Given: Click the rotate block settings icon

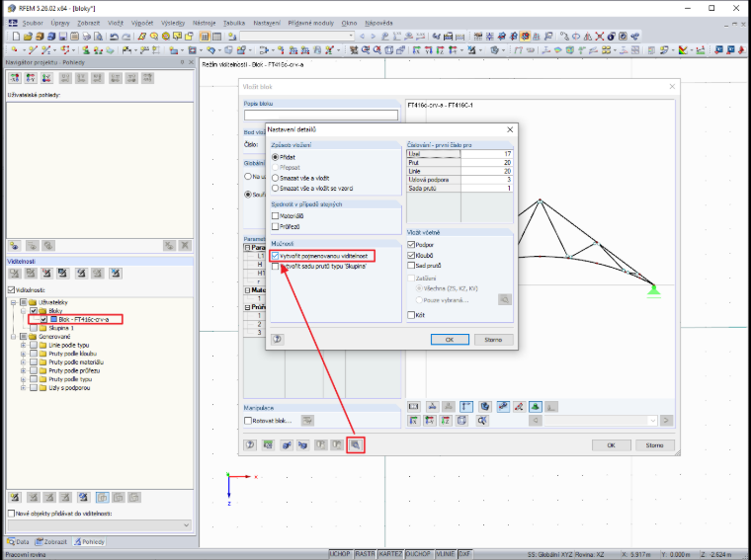Looking at the screenshot, I should 307,421.
